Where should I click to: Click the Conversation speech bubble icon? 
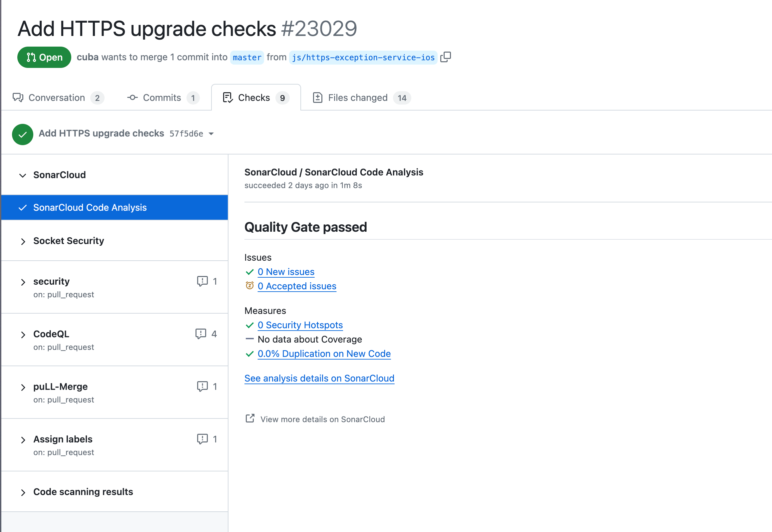[18, 98]
